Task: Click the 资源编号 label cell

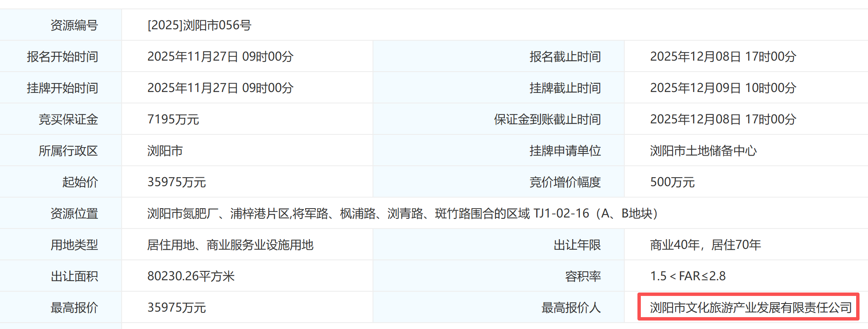Action: tap(74, 25)
